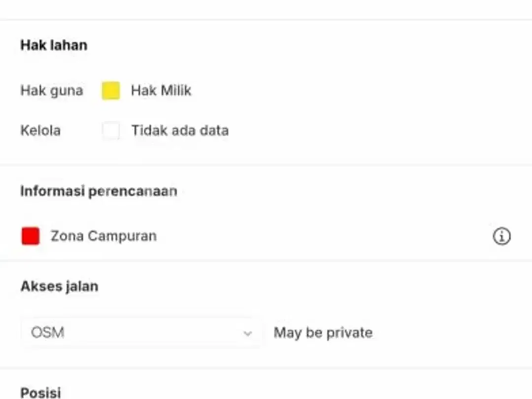Jump to the Posisi section heading
Image resolution: width=532 pixels, height=399 pixels.
[x=41, y=392]
